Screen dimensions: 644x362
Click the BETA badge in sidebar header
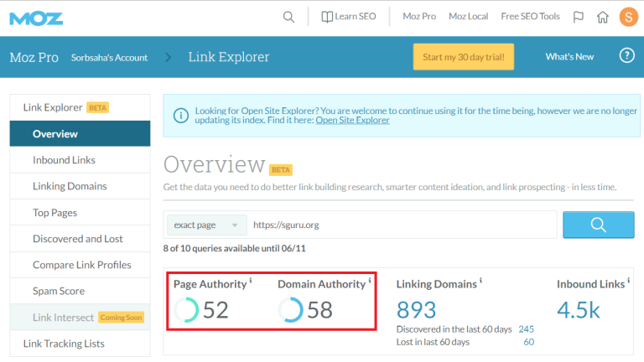[97, 107]
